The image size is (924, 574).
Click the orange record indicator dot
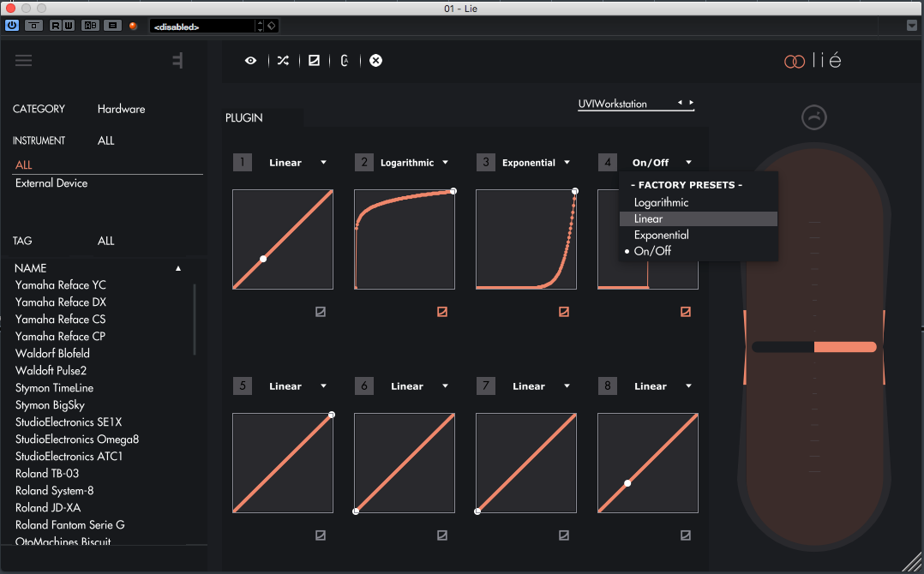click(133, 26)
